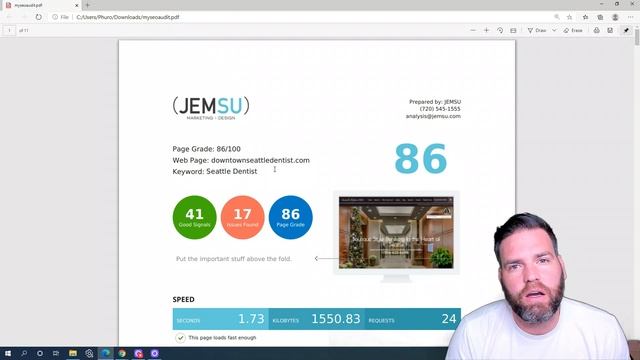The image size is (640, 360).
Task: Click the SPEED section heading
Action: pos(183,299)
